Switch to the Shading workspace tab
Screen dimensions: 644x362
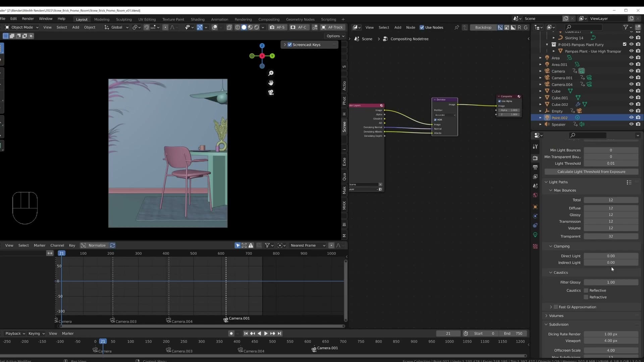198,19
